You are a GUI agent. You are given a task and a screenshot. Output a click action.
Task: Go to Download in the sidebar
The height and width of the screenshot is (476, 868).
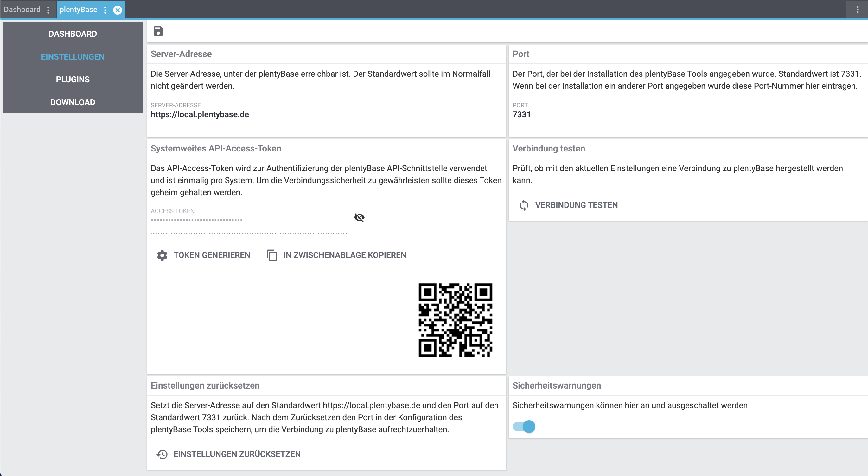point(73,102)
